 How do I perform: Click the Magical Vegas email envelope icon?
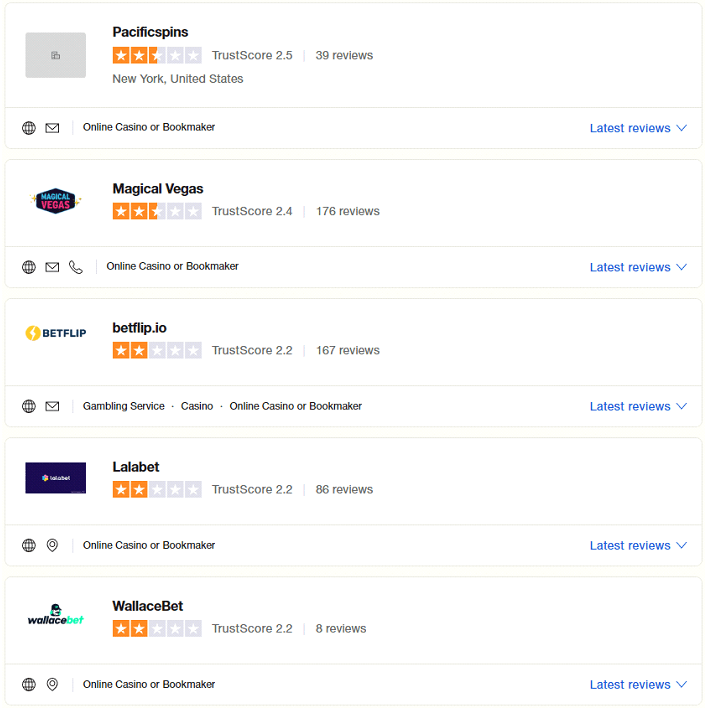tap(52, 267)
